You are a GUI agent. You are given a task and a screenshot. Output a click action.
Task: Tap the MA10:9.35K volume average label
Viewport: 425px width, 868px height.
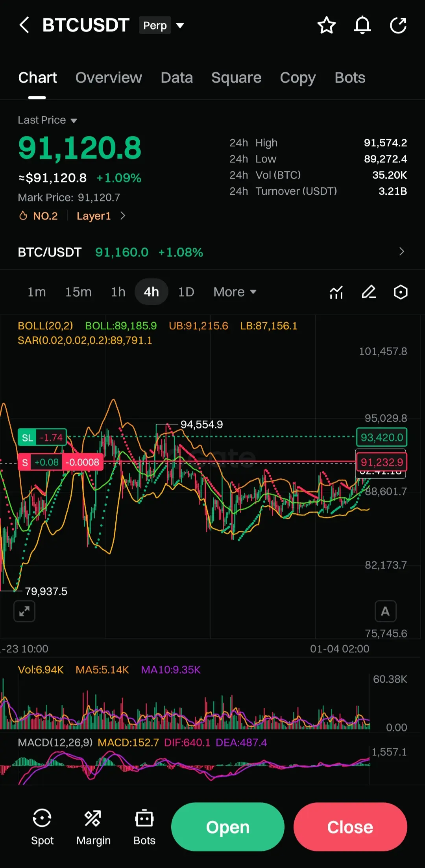tap(171, 670)
